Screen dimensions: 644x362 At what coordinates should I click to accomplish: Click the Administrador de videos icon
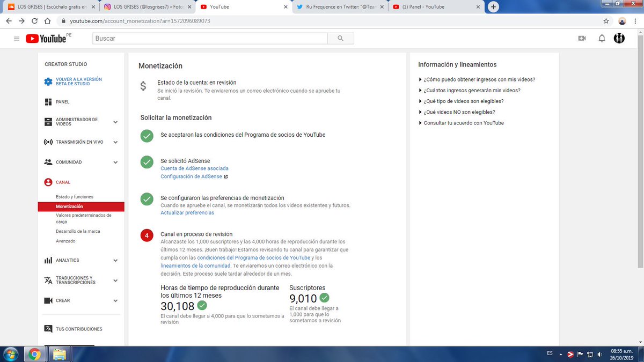coord(48,122)
